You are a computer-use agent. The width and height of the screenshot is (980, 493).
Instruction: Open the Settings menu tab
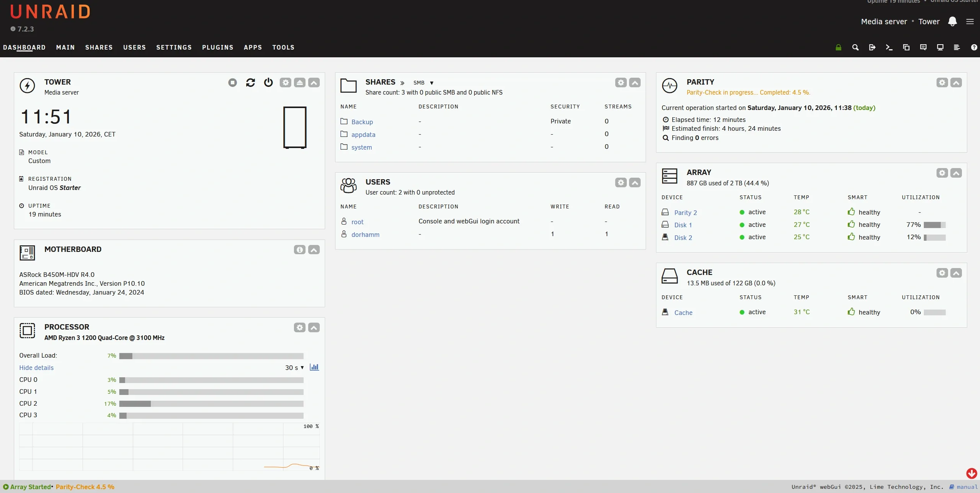[x=174, y=47]
